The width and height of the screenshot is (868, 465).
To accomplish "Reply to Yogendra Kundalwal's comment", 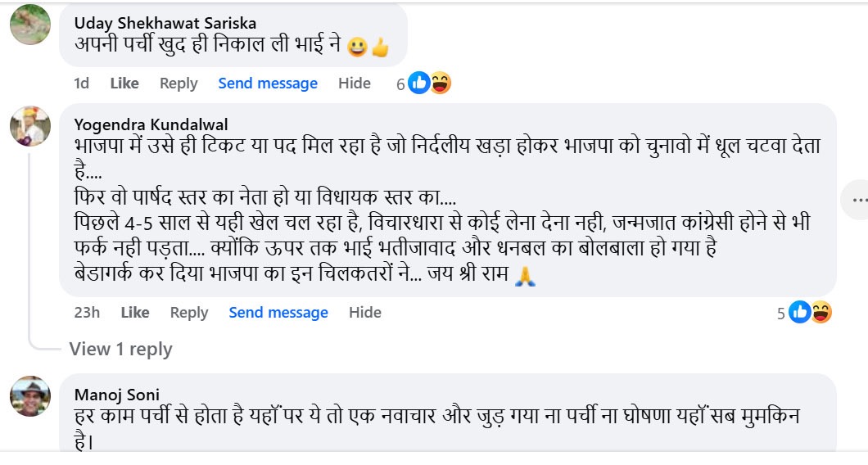I will [x=189, y=313].
